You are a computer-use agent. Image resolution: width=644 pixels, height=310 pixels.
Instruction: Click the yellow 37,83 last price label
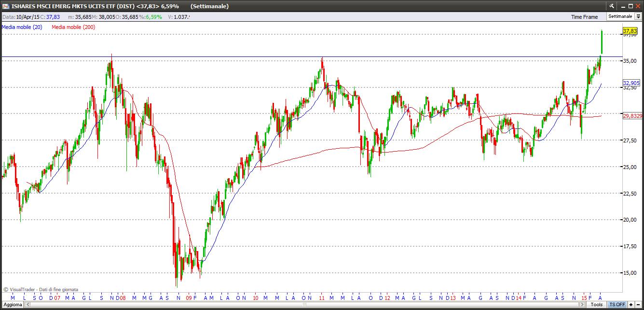(x=630, y=31)
